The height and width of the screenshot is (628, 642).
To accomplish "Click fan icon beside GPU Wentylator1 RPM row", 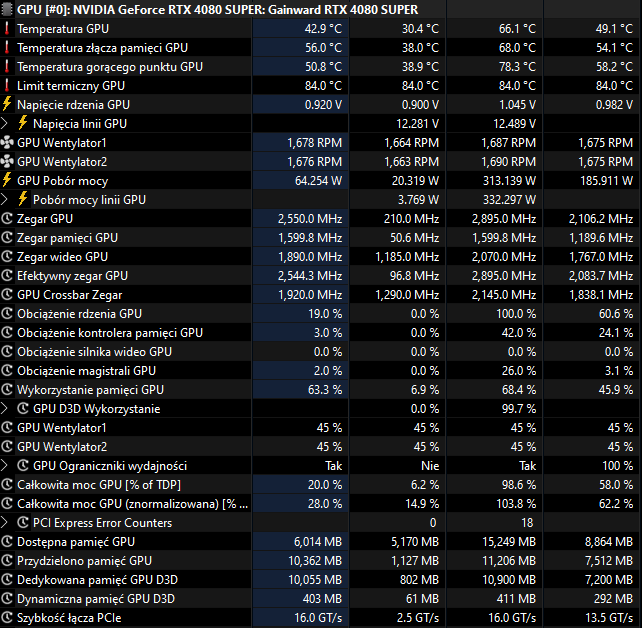I will tap(7, 142).
